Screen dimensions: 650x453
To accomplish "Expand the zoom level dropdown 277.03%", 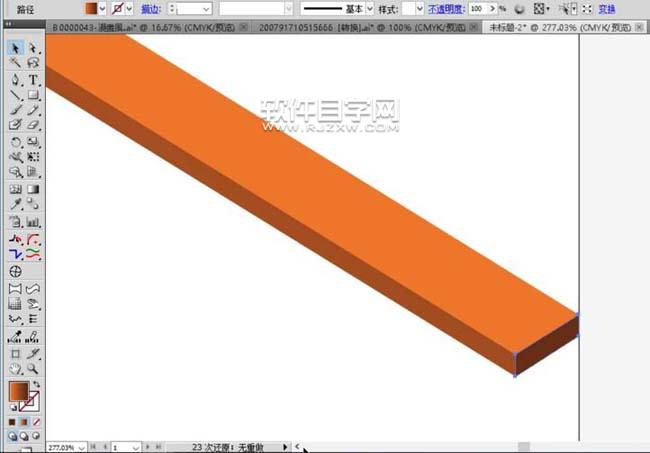I will point(82,447).
